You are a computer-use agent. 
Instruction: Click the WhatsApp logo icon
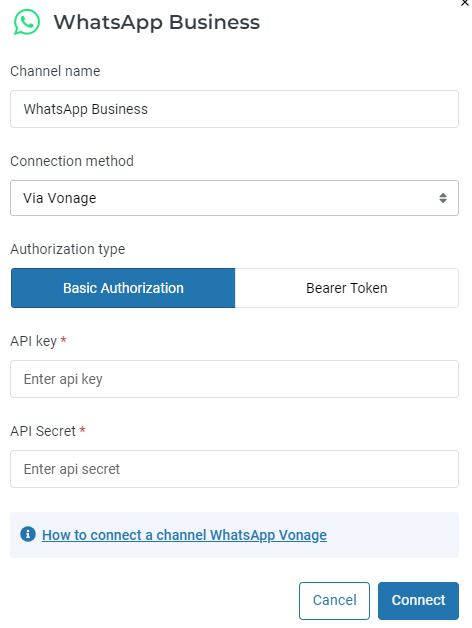27,22
